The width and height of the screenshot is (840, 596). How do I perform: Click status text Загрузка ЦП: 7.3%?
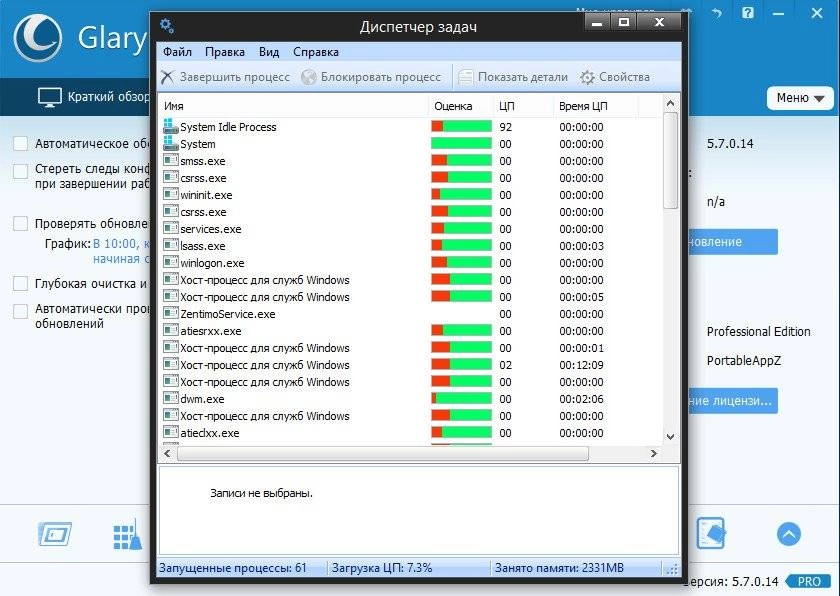coord(382,568)
